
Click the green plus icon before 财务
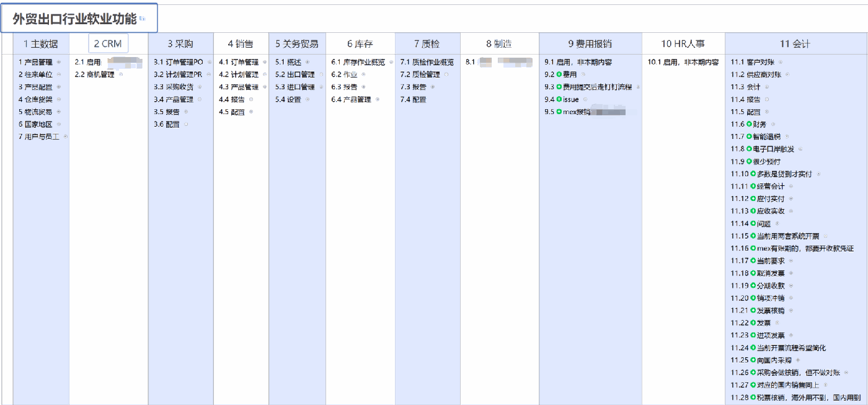[748, 124]
